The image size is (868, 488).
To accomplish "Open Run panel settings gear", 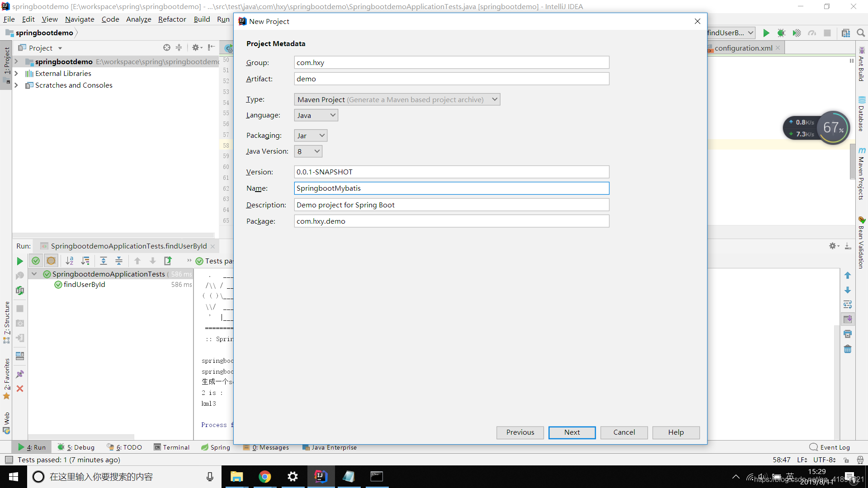I will [834, 246].
